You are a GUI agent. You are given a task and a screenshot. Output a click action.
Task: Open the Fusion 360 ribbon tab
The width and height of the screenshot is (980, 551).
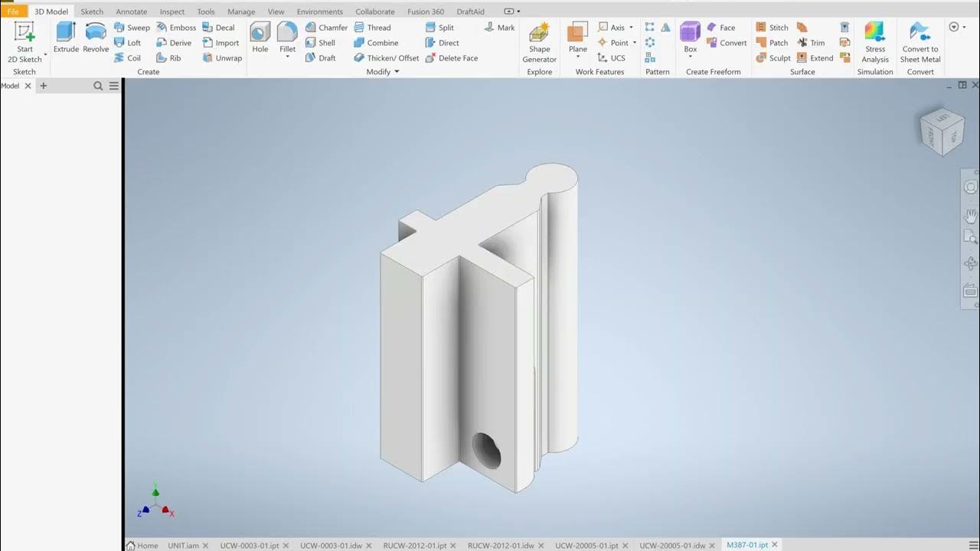(x=426, y=11)
